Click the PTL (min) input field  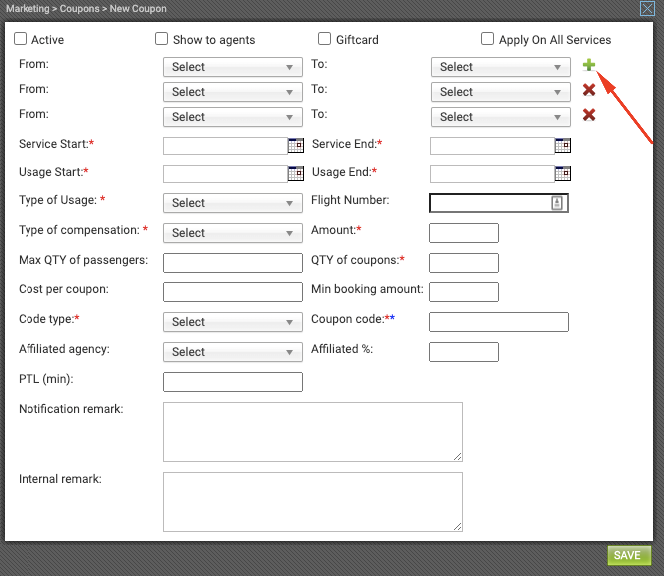coord(233,382)
